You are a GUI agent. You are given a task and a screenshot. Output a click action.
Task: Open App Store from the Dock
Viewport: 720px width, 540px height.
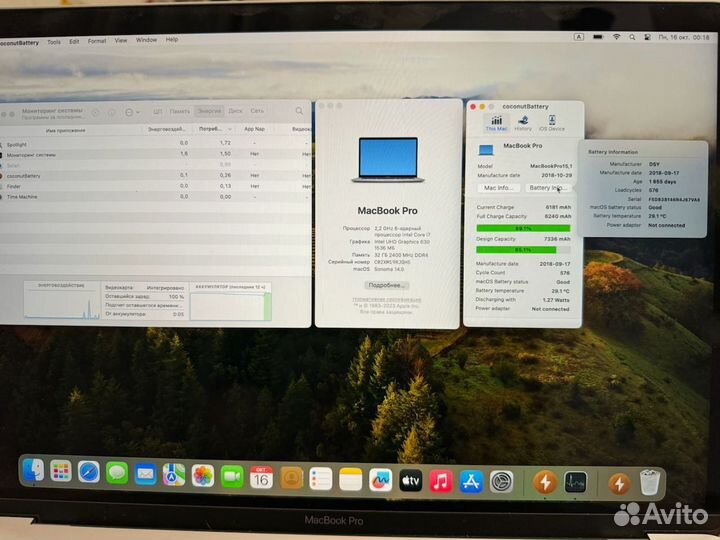[x=471, y=482]
